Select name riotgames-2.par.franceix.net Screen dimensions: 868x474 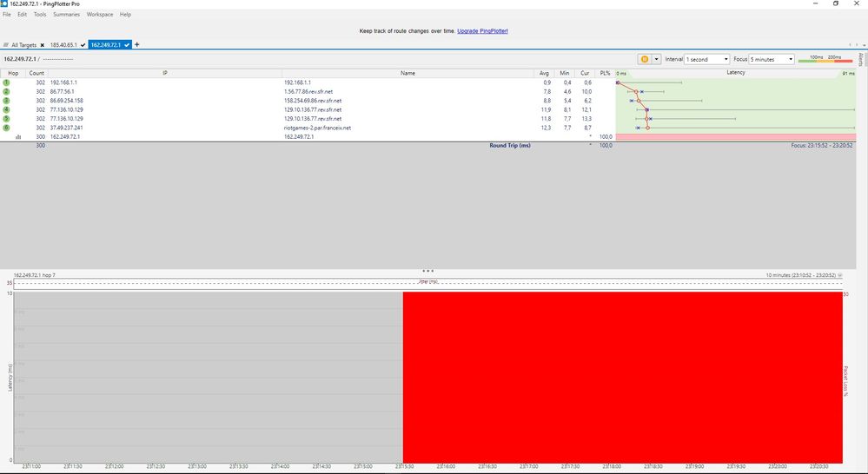click(317, 128)
